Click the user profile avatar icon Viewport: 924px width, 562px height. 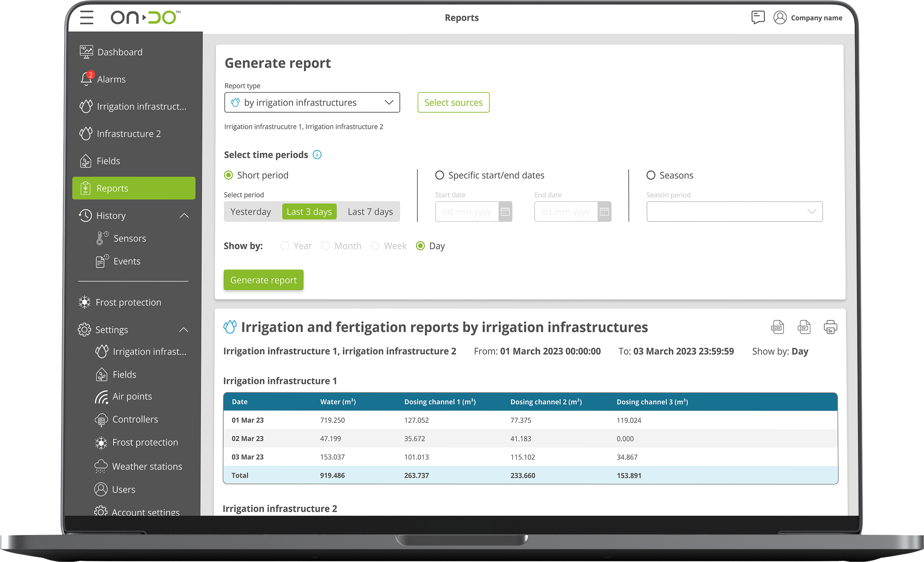(x=780, y=17)
